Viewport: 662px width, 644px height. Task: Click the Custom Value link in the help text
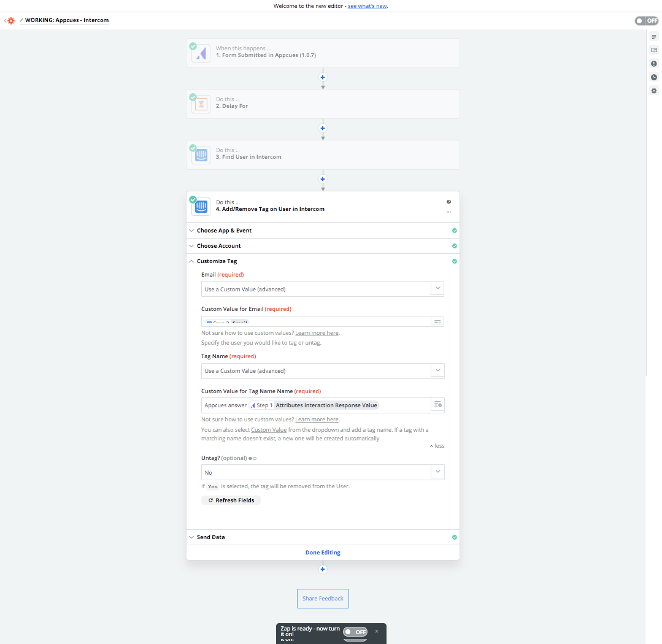click(269, 429)
